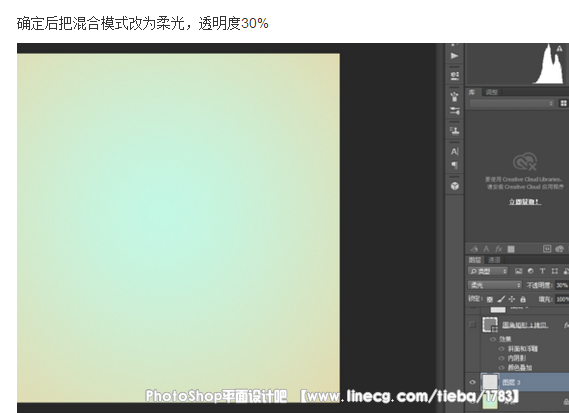Filter layers by pixel layer icon
The height and width of the screenshot is (413, 569).
519,271
